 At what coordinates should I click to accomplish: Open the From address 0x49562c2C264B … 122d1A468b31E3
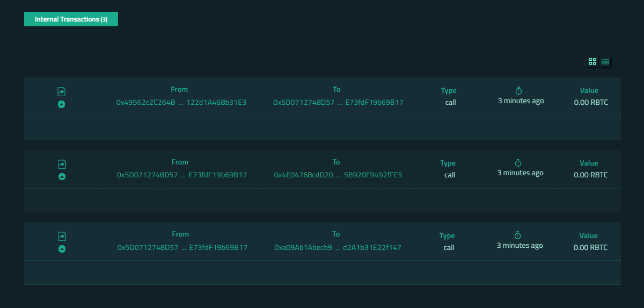(181, 102)
